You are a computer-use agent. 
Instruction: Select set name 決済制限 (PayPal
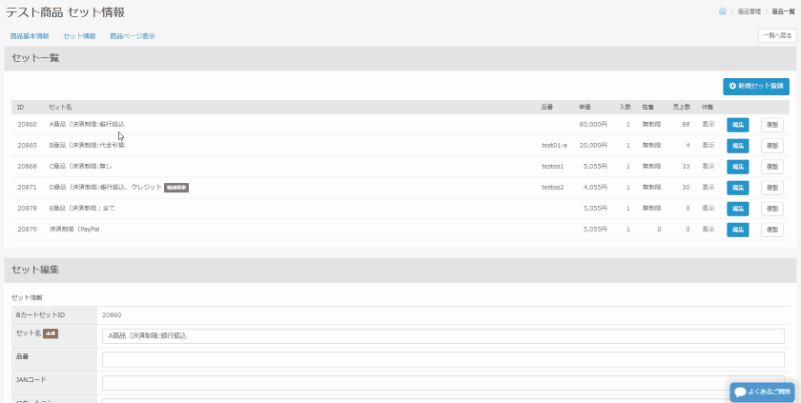click(74, 229)
